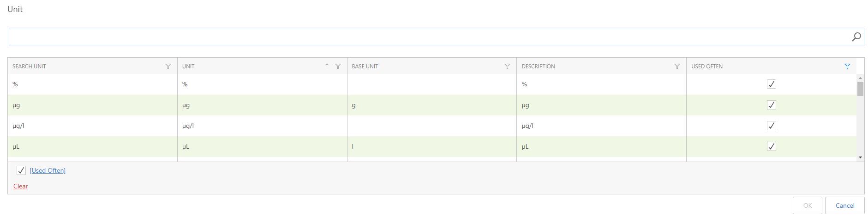Open the Base Unit column filter
The width and height of the screenshot is (868, 217).
click(x=507, y=66)
